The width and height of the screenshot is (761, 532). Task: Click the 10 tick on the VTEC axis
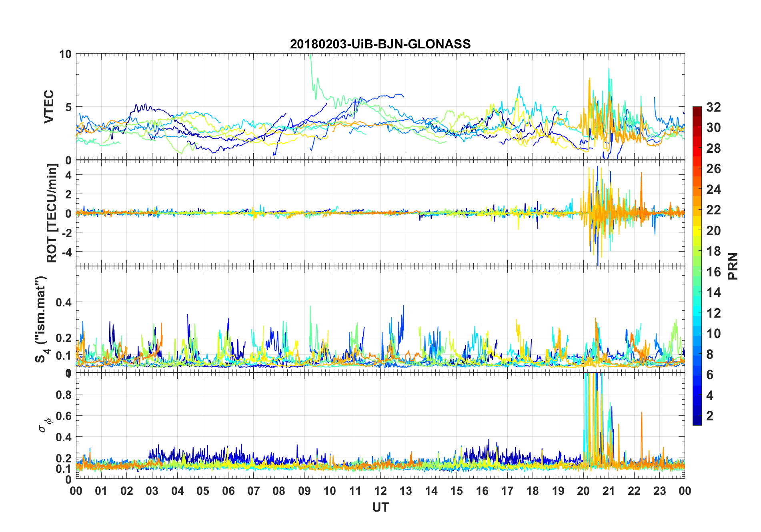pyautogui.click(x=66, y=54)
